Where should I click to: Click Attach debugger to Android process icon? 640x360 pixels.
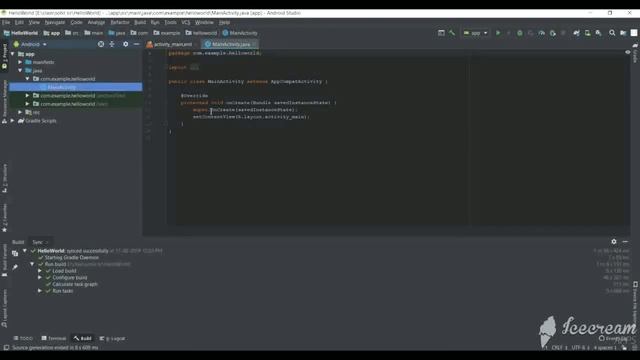[x=553, y=33]
